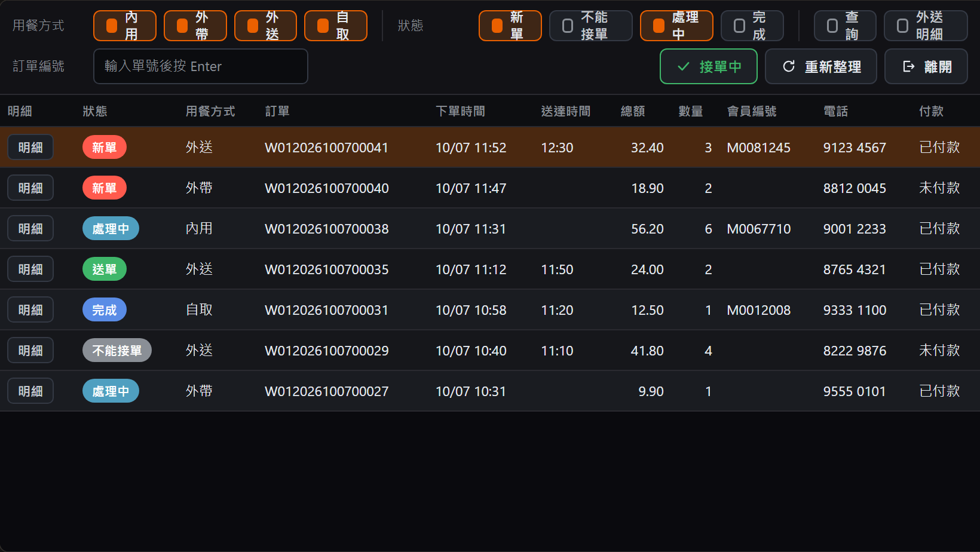Toggle the 自取 dining filter
The height and width of the screenshot is (552, 980).
coord(335,26)
